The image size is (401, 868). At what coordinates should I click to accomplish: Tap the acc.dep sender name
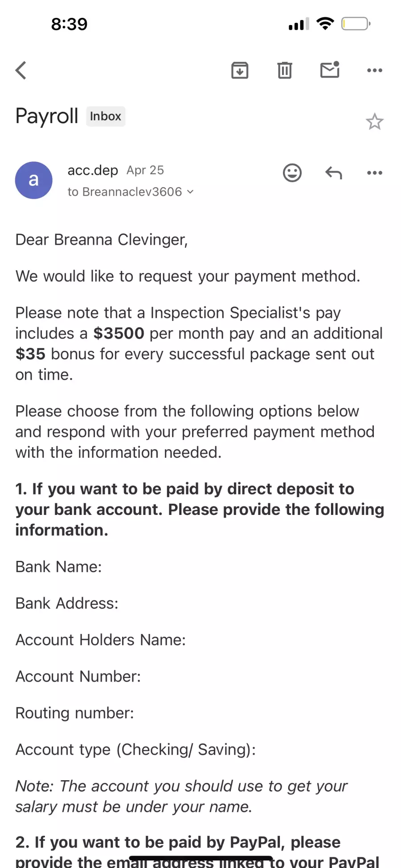[x=93, y=170]
